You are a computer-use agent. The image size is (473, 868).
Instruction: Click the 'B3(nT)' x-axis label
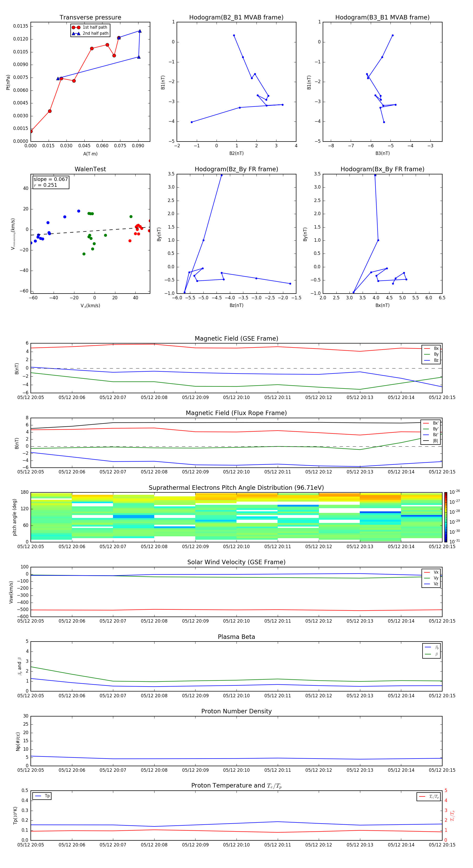coord(382,153)
